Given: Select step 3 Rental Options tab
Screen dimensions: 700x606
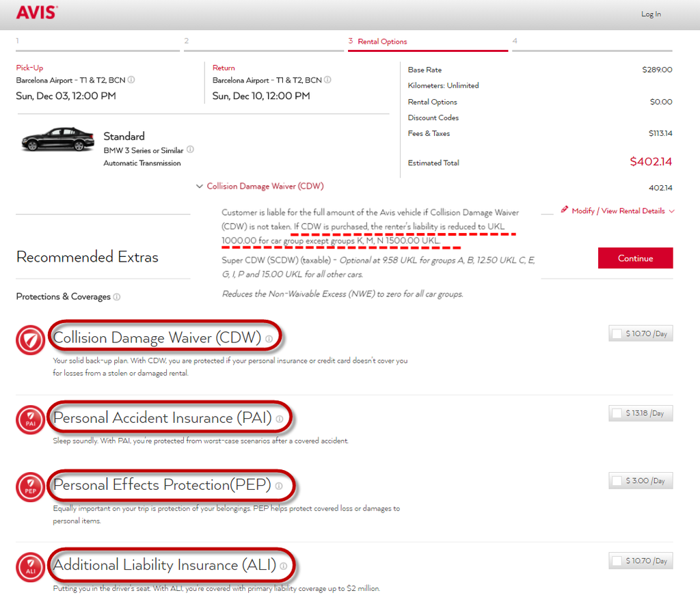Looking at the screenshot, I should (428, 44).
